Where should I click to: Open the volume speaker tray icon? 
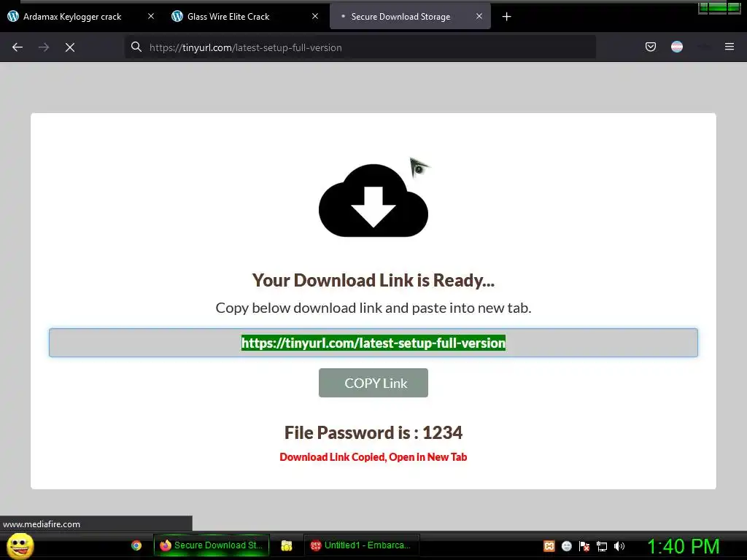[x=619, y=546]
